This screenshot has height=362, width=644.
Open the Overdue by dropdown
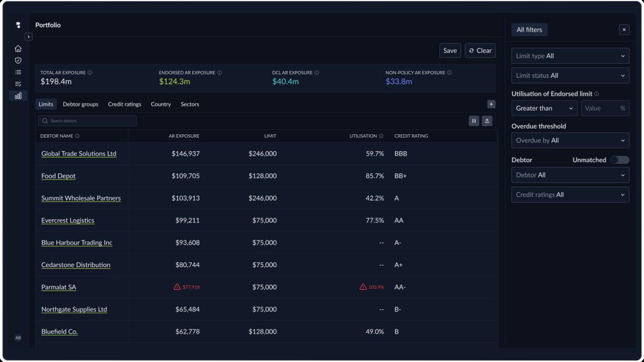pos(570,140)
